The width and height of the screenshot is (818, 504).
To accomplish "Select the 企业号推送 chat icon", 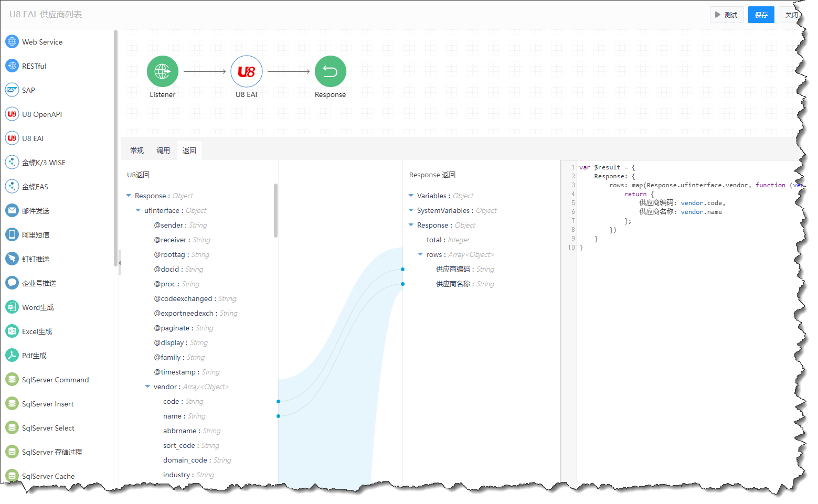I will [12, 283].
